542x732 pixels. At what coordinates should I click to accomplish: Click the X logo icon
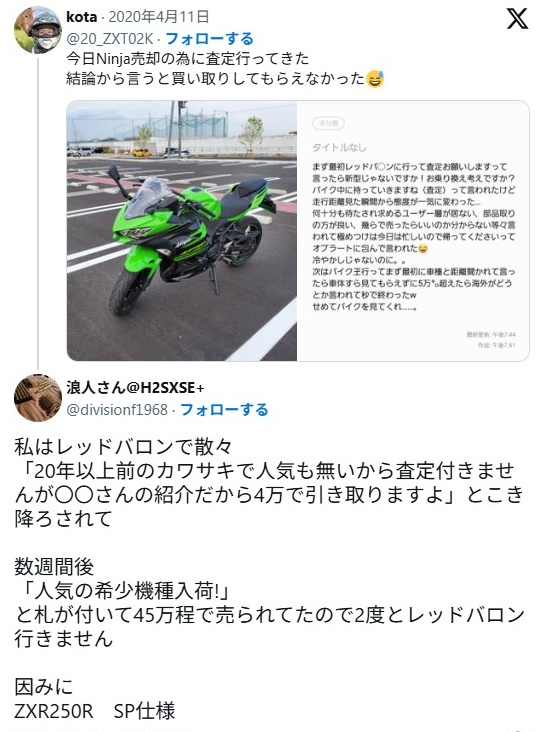pyautogui.click(x=517, y=18)
